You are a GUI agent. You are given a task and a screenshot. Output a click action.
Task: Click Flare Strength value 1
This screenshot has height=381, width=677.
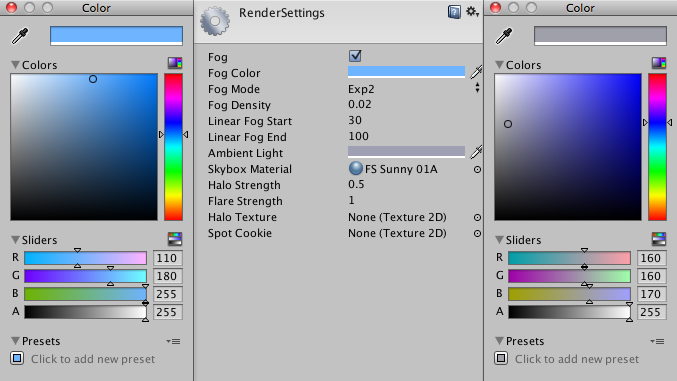[351, 200]
